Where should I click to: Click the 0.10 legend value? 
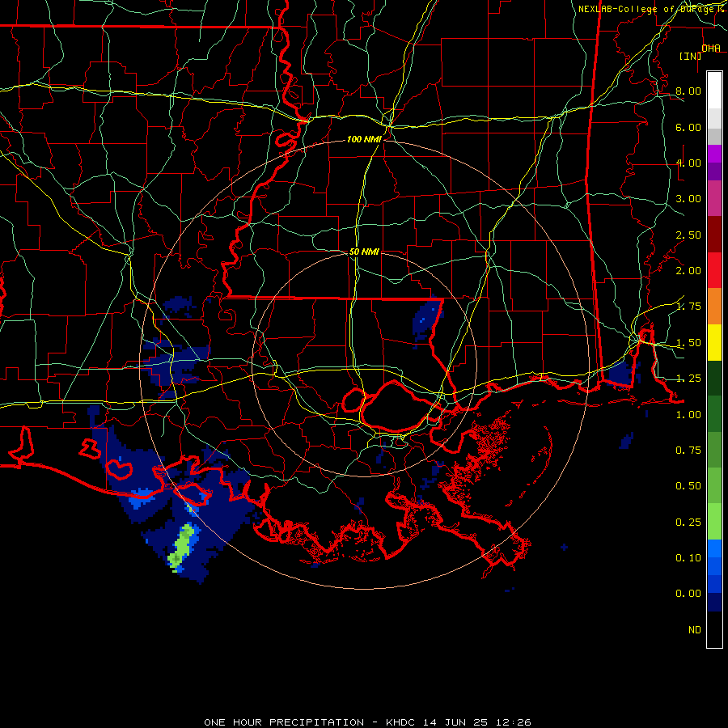click(x=688, y=558)
